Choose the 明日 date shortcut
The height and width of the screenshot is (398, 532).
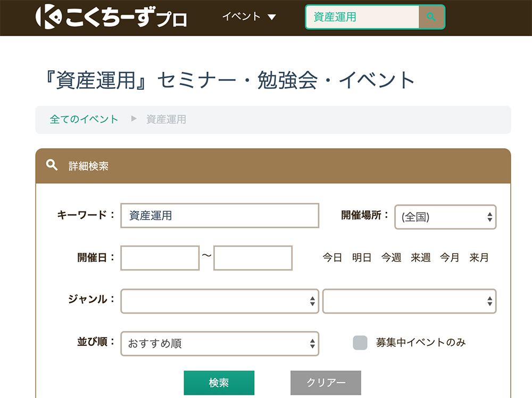[x=362, y=258]
